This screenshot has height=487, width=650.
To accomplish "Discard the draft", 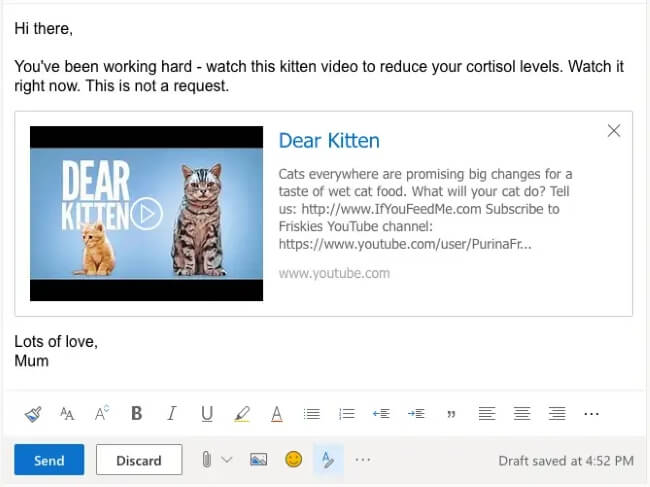I will (139, 460).
